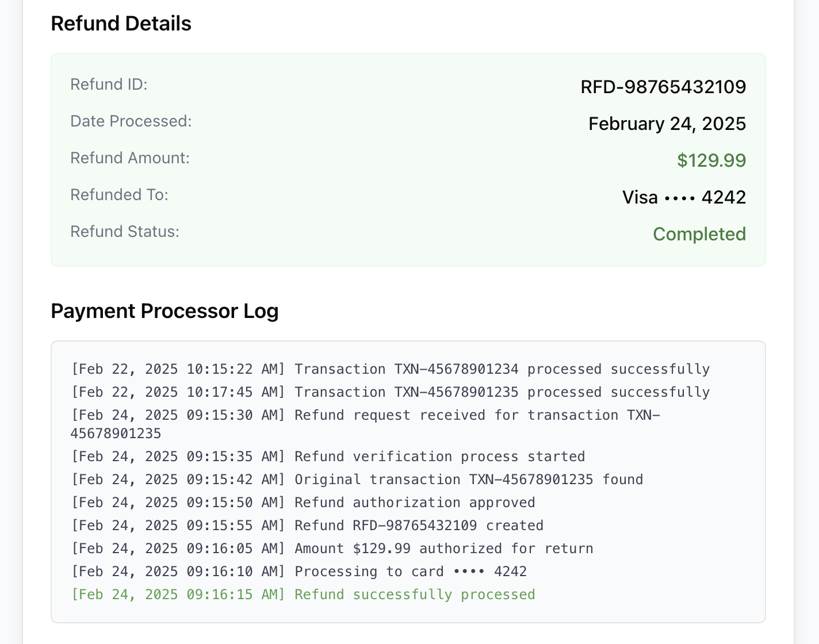
Task: Select the green refund summary panel
Action: click(408, 159)
